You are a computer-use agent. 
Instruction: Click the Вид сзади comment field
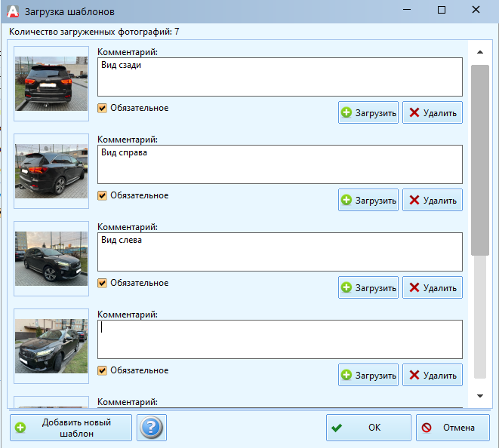[x=280, y=77]
